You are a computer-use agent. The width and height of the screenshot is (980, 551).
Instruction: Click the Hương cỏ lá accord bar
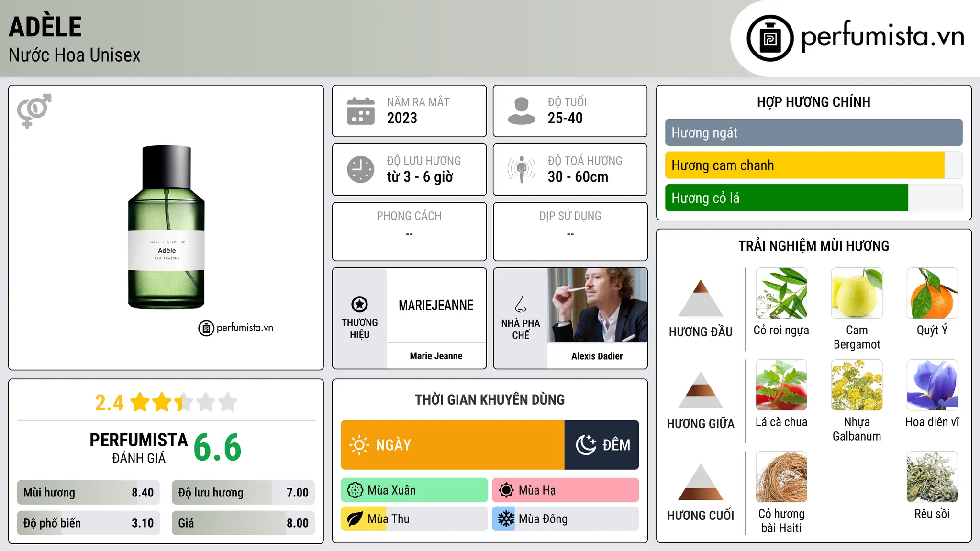pos(813,198)
